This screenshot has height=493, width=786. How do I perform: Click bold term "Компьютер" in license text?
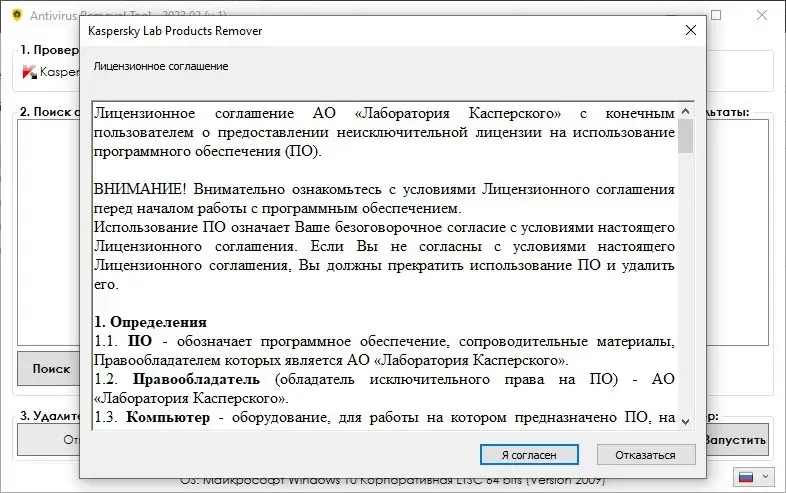(x=168, y=417)
